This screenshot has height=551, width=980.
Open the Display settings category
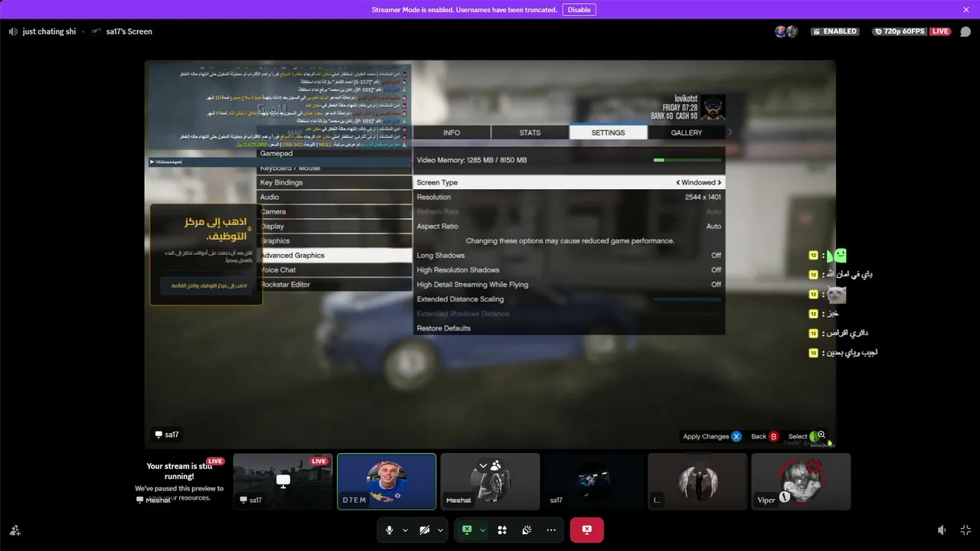(x=335, y=227)
